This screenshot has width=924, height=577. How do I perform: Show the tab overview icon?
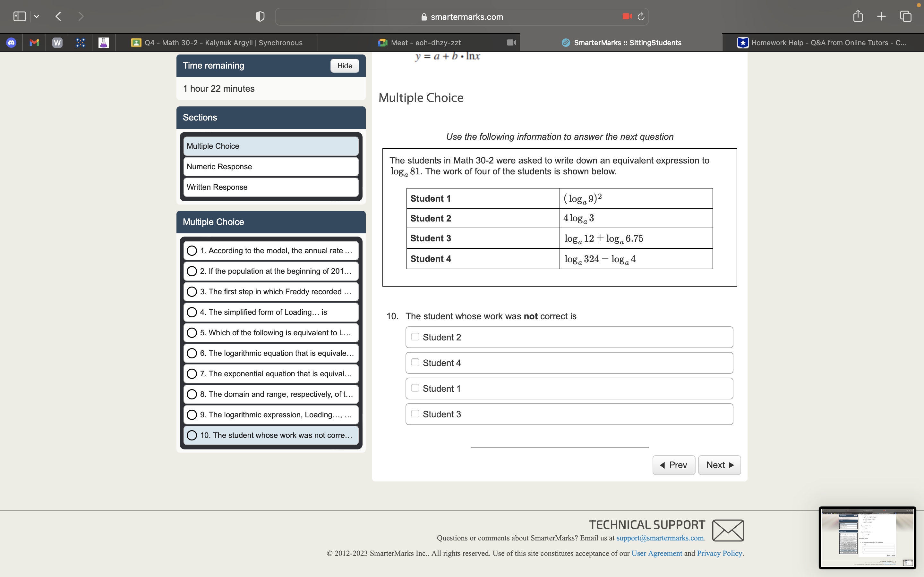click(906, 16)
